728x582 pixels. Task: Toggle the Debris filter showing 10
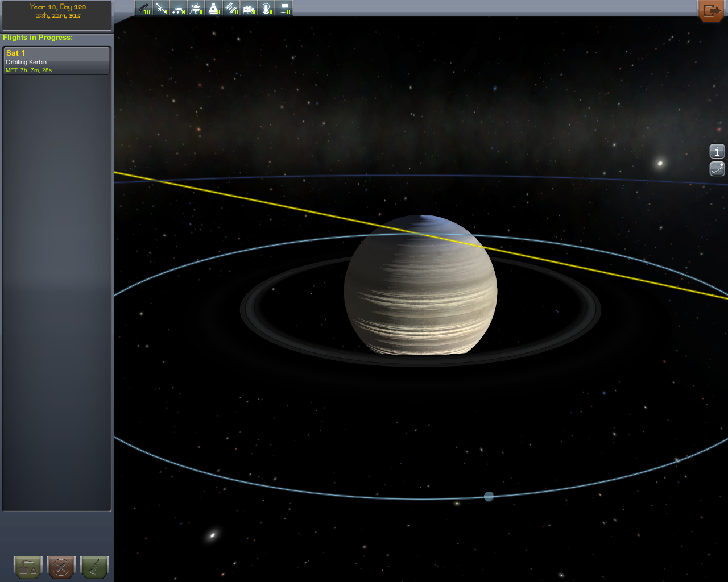point(144,9)
